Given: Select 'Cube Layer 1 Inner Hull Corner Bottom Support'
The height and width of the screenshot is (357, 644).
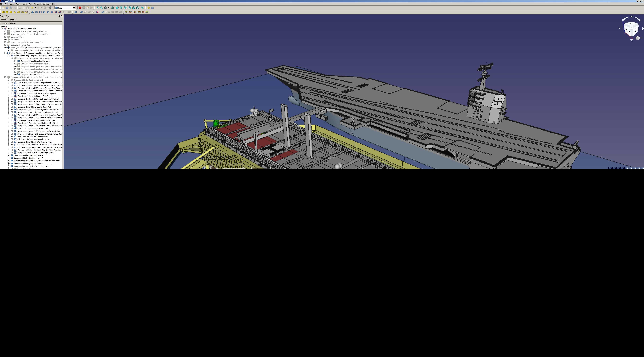Looking at the screenshot, I should pos(37,94).
